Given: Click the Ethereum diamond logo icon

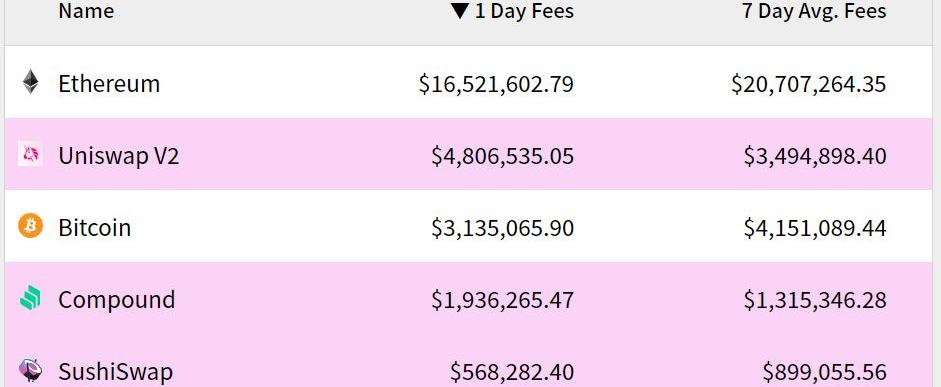Looking at the screenshot, I should point(31,82).
